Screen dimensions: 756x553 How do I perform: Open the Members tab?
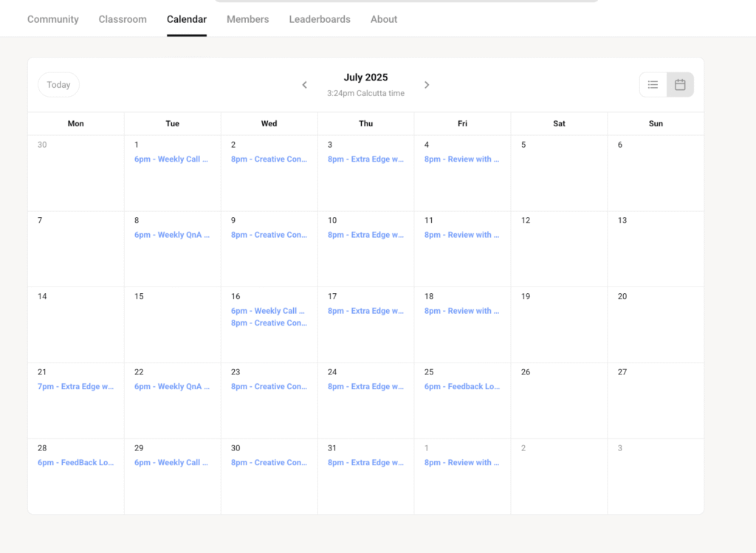[247, 19]
